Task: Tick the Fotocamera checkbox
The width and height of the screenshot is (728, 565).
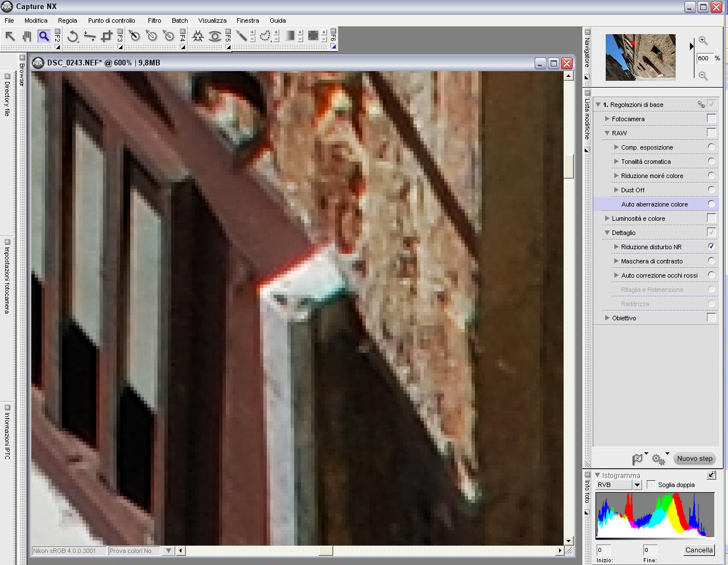Action: 711,118
